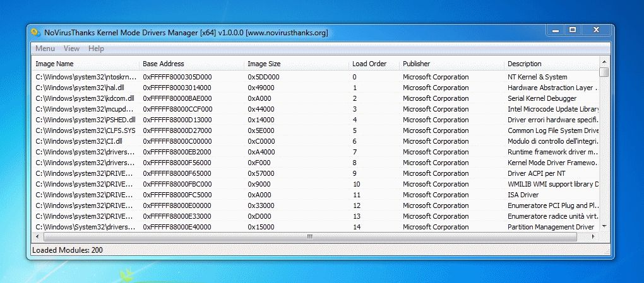Click load order value 10
The width and height of the screenshot is (644, 283).
click(356, 184)
